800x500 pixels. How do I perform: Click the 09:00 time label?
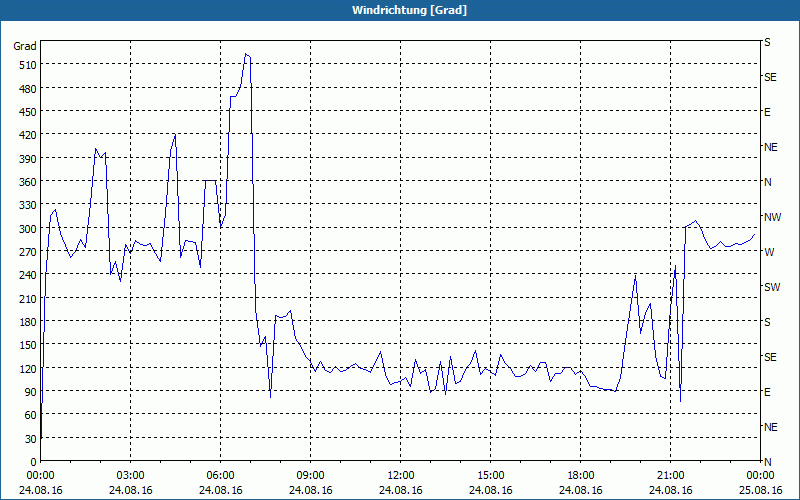point(310,476)
